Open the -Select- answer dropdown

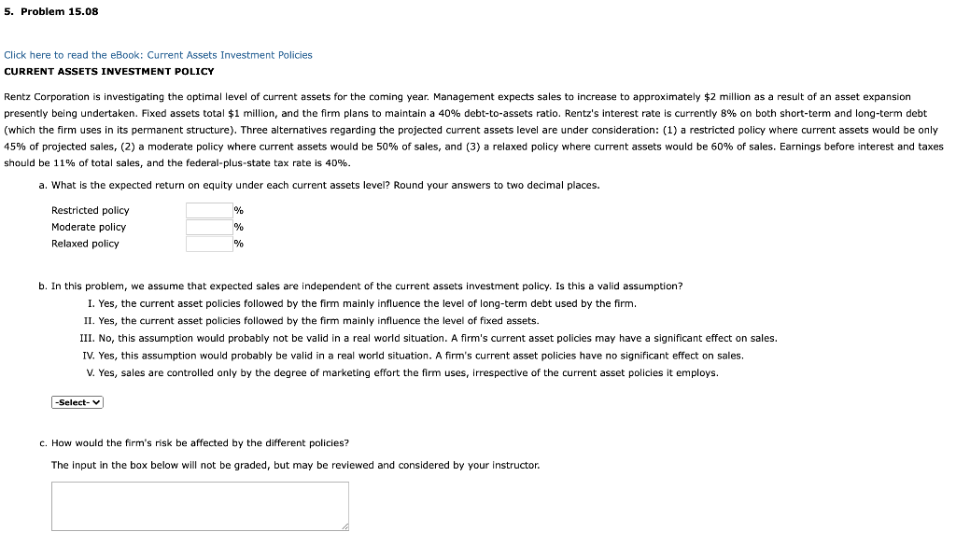(x=76, y=401)
